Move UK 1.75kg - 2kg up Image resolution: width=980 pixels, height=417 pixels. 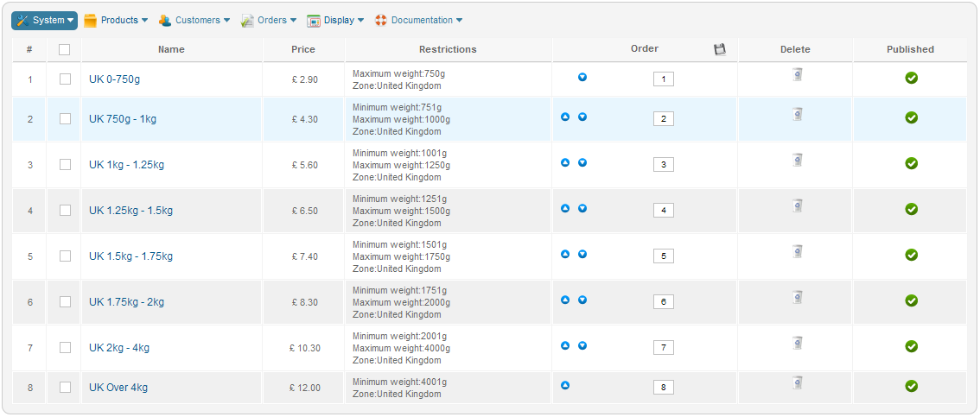565,300
